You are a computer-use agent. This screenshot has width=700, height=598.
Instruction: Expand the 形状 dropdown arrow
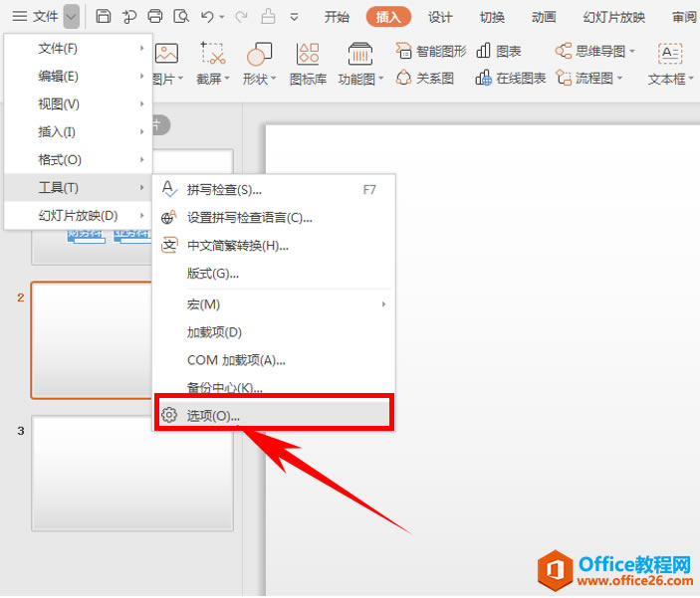click(x=273, y=79)
